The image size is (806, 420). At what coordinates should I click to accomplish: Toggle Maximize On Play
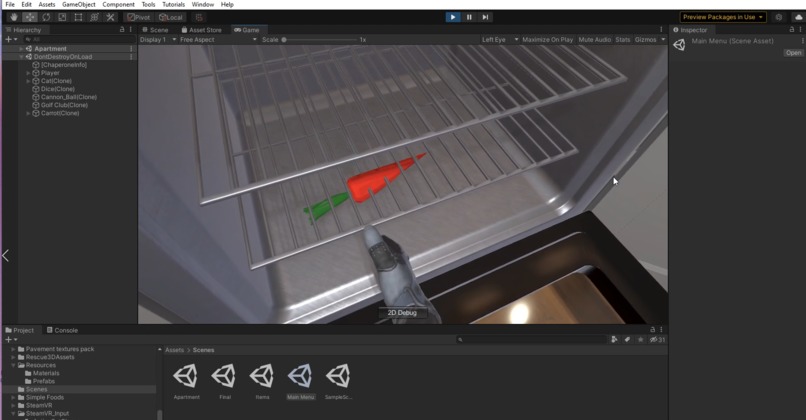[547, 40]
